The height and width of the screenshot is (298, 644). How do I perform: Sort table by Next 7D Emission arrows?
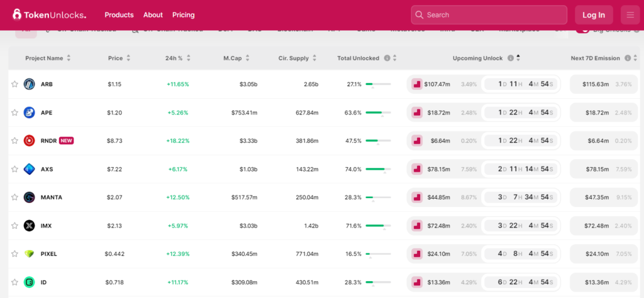pos(636,58)
